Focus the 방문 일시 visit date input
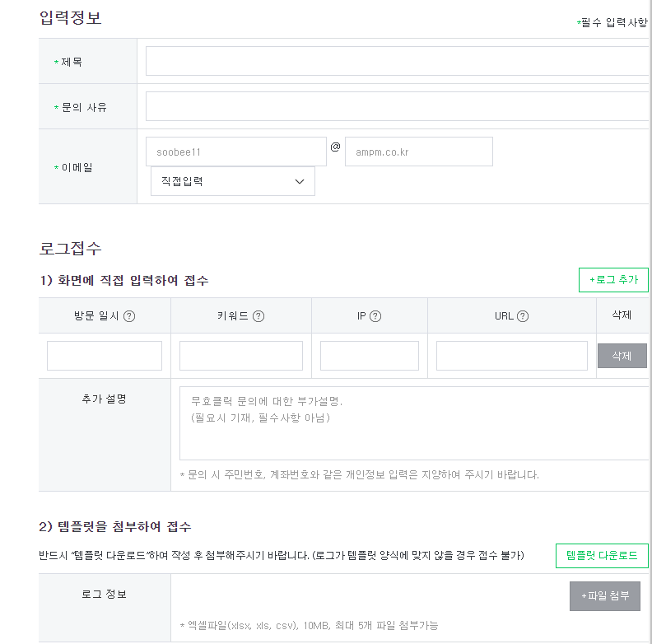652x644 pixels. click(105, 356)
